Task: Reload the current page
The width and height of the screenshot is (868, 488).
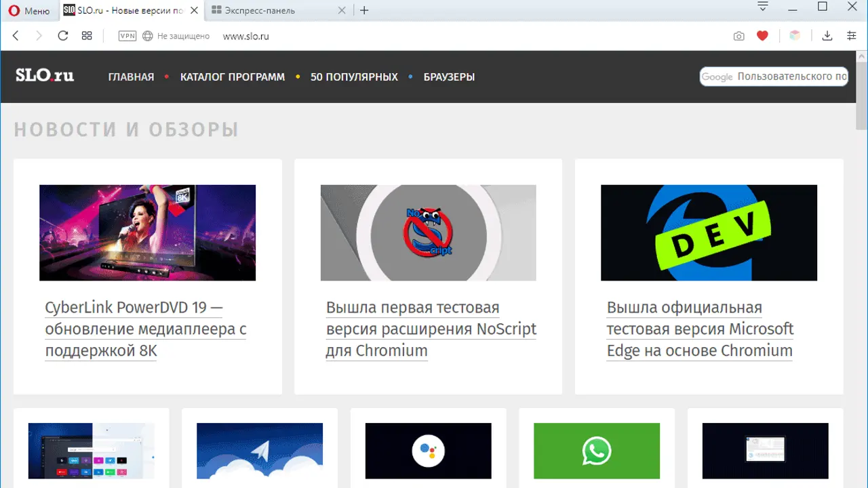Action: click(x=63, y=36)
